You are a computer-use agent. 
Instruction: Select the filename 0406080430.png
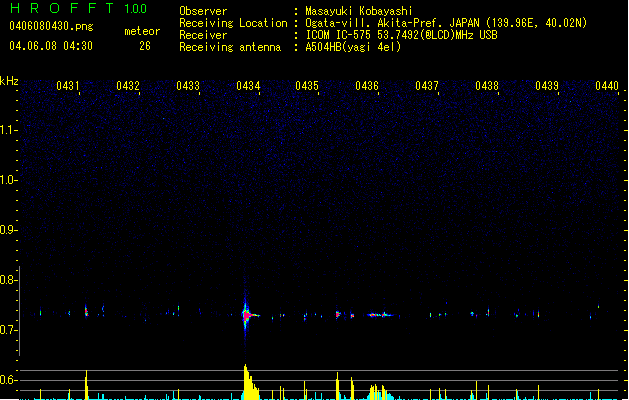point(51,26)
